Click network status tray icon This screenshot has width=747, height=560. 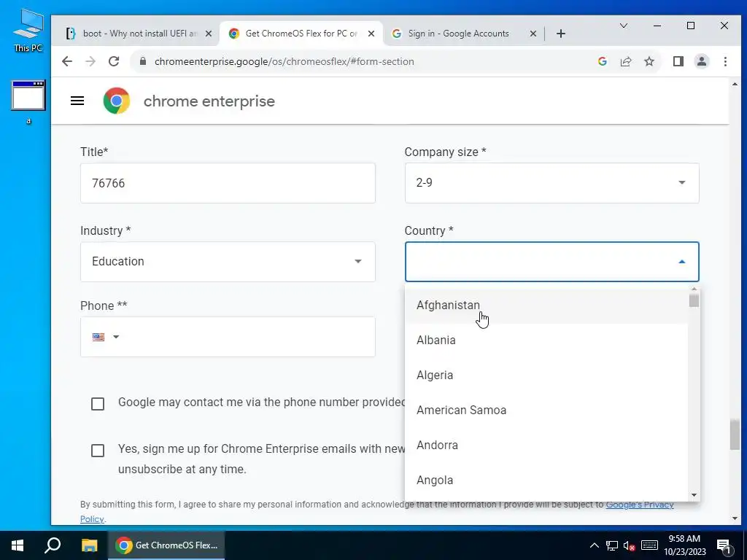click(x=612, y=545)
